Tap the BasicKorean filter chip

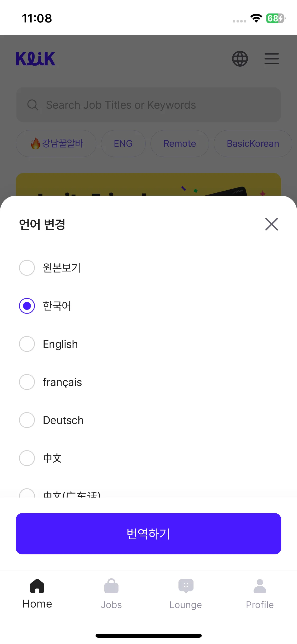click(253, 144)
